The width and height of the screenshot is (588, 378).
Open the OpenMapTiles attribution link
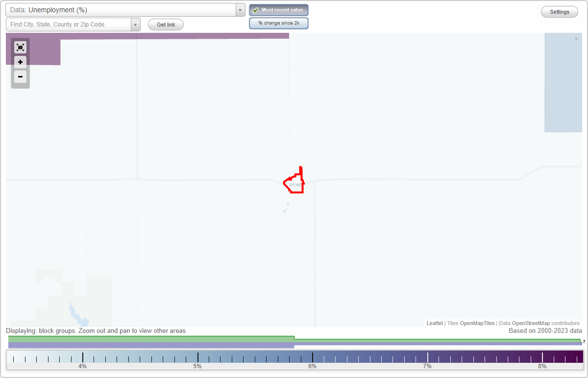(477, 323)
